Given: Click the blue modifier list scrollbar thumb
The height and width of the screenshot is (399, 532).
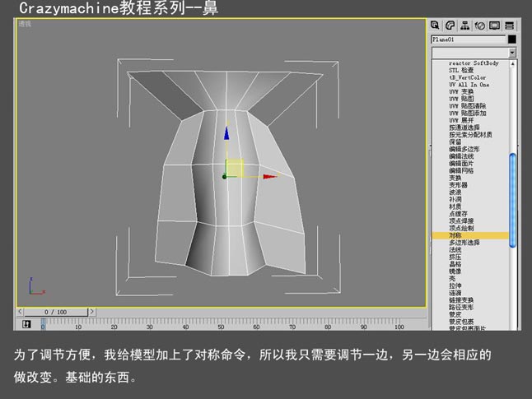Looking at the screenshot, I should tap(513, 200).
